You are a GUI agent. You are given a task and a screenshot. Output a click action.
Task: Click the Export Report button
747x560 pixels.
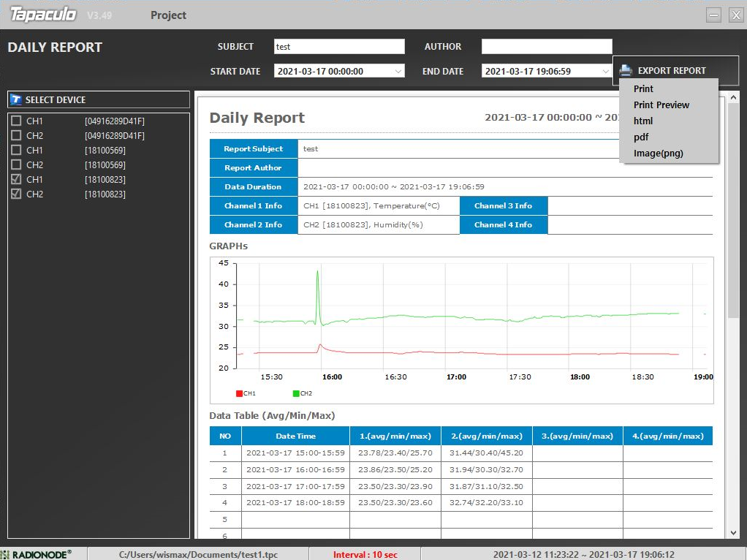675,70
